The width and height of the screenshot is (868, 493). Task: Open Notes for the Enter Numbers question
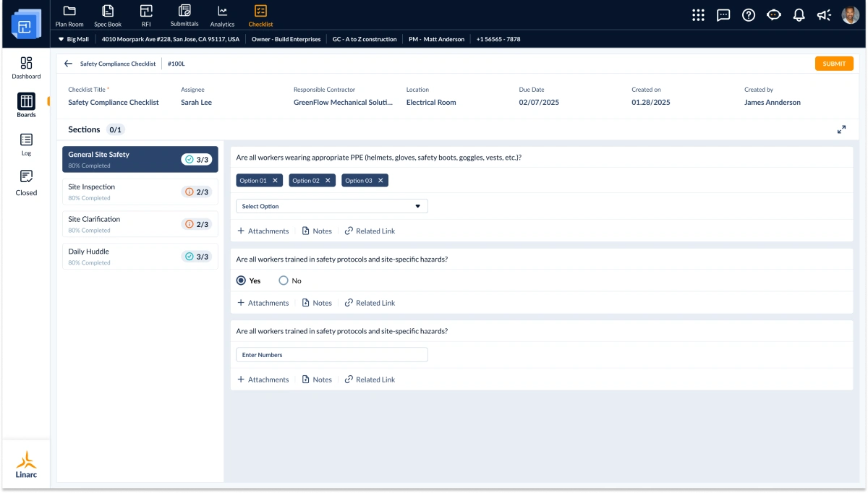tap(317, 380)
